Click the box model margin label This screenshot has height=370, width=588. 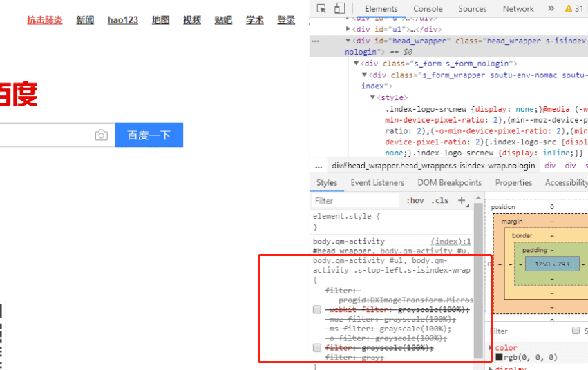coord(512,222)
